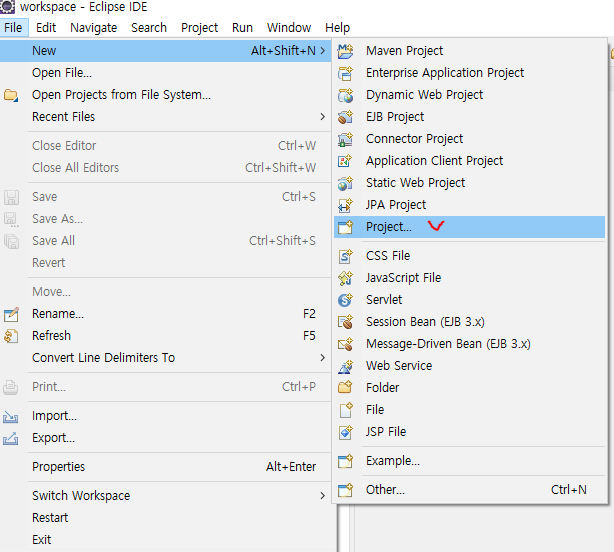Open the Project menu in menu bar
Image resolution: width=614 pixels, height=552 pixels.
pos(199,28)
